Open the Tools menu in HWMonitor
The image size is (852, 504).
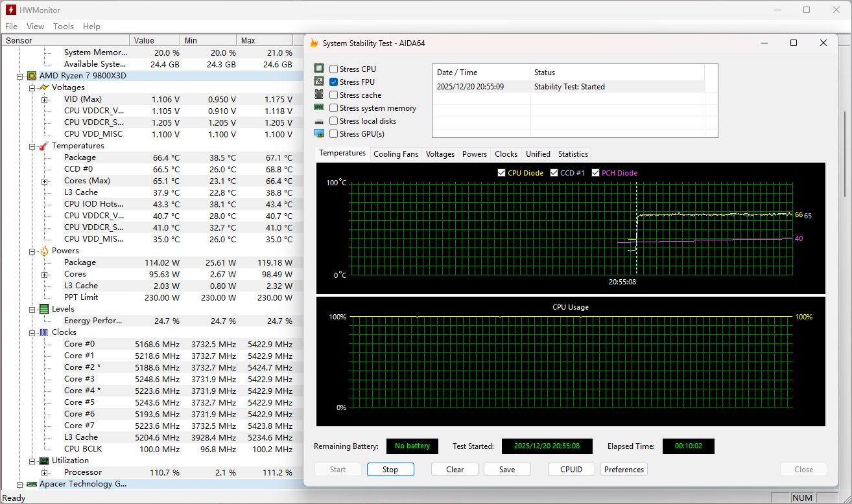pyautogui.click(x=64, y=27)
